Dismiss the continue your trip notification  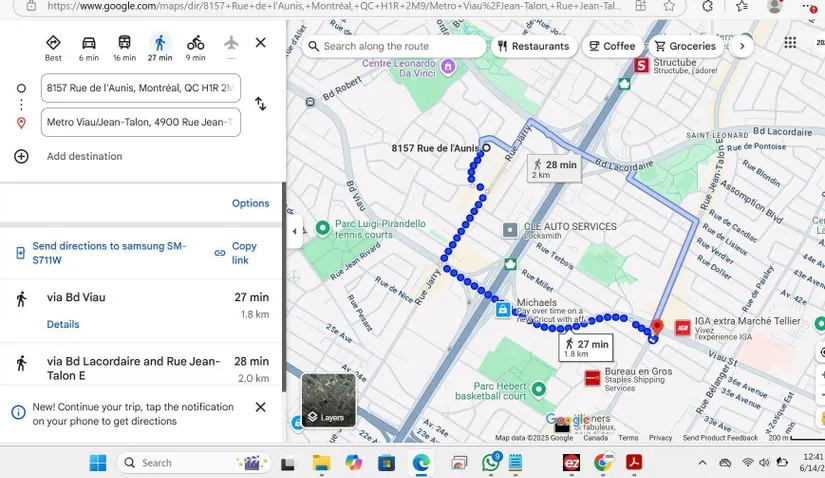click(260, 407)
